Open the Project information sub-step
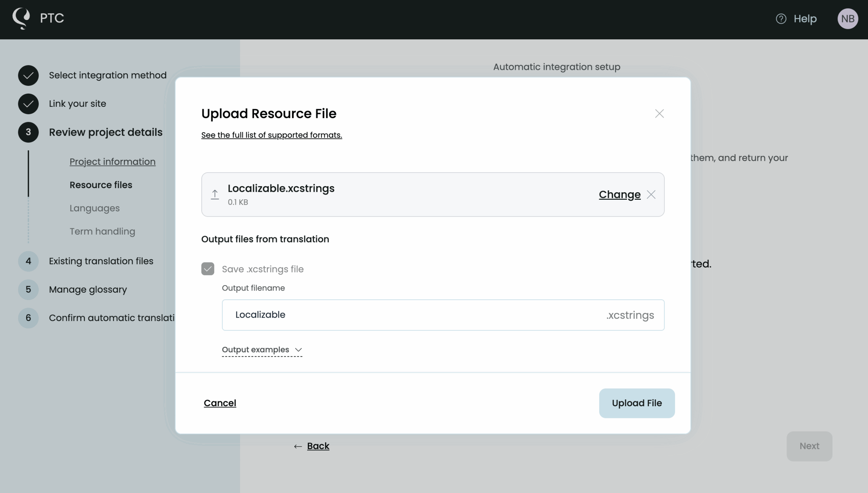This screenshot has width=868, height=493. [x=112, y=162]
